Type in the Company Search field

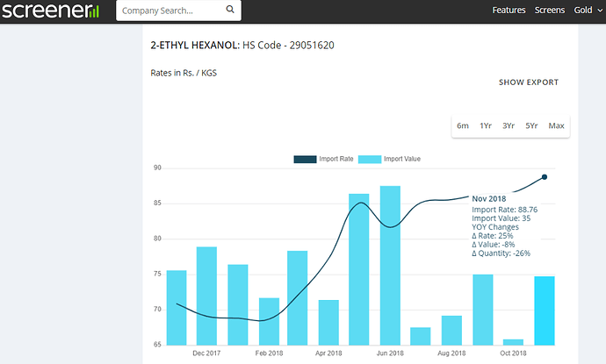[x=169, y=11]
